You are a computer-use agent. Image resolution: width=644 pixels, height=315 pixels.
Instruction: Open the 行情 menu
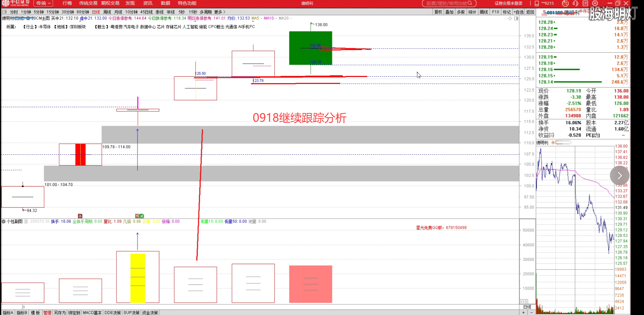pos(67,3)
